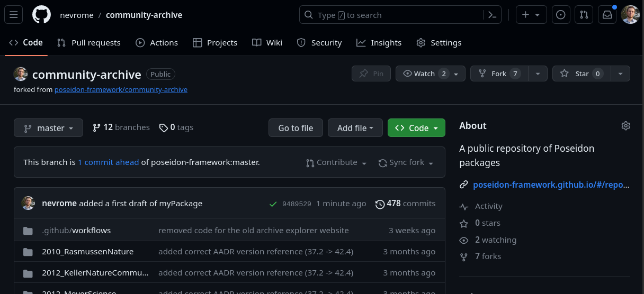The height and width of the screenshot is (294, 644).
Task: Click the green check commit status
Action: (x=273, y=204)
